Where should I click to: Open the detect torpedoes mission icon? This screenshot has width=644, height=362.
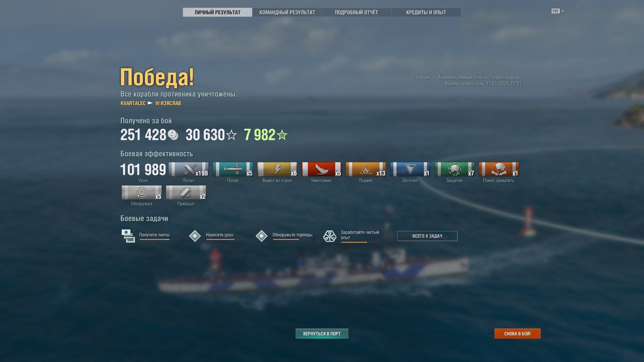261,236
